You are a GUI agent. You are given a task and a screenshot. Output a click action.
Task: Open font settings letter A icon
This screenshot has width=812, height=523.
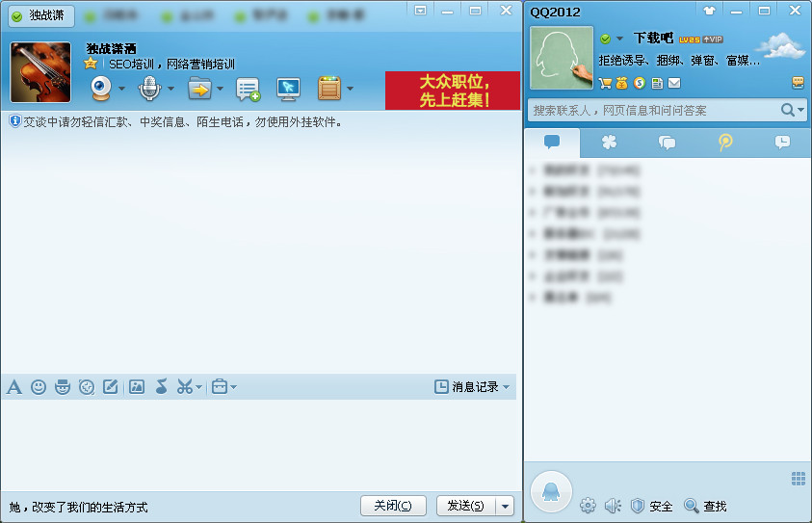pos(14,387)
